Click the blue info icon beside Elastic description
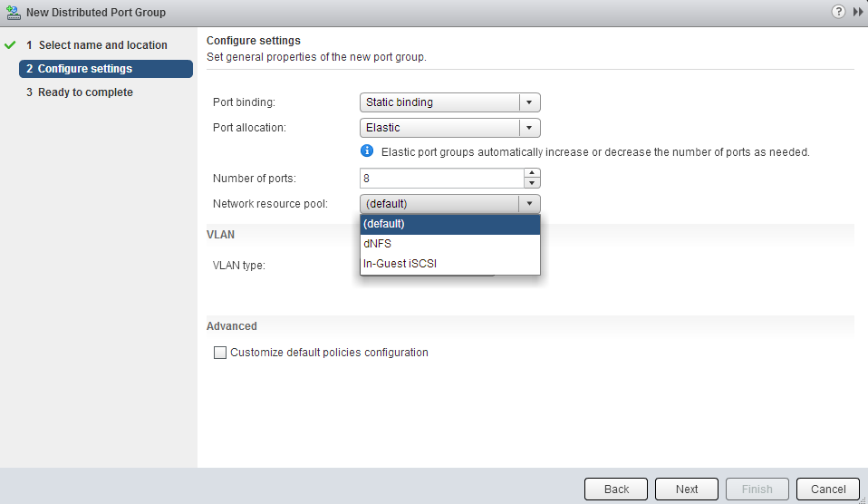 click(367, 151)
